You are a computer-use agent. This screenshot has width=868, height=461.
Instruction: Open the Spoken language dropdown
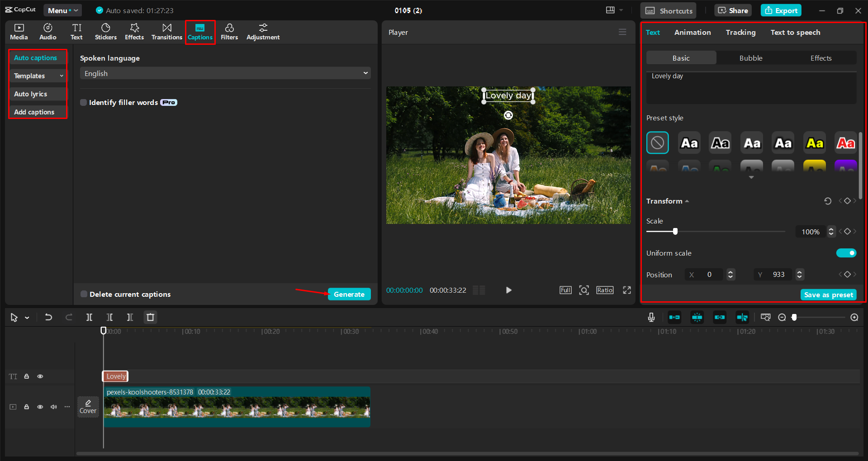point(225,73)
